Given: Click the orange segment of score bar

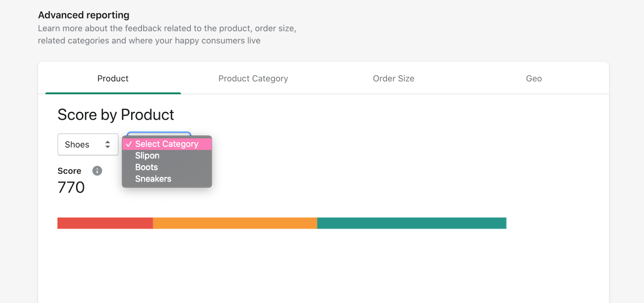Looking at the screenshot, I should pyautogui.click(x=235, y=223).
